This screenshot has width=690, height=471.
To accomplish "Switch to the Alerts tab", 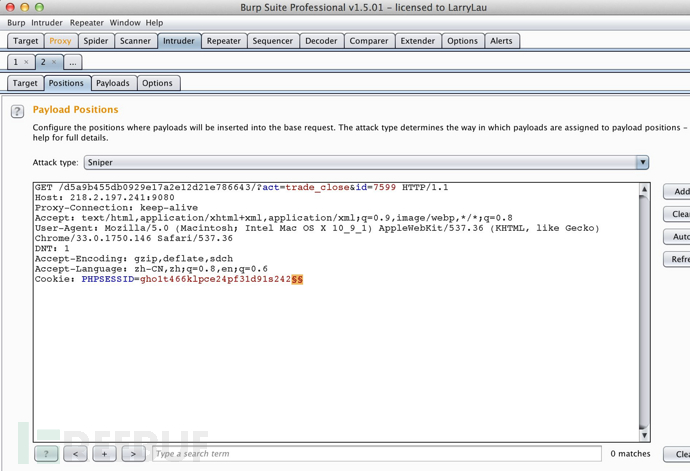I will [501, 41].
